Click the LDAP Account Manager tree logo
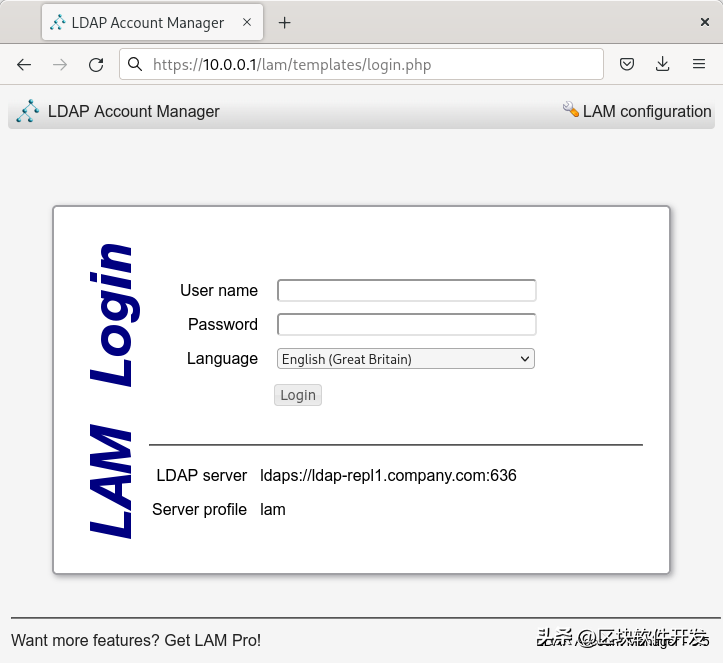The image size is (723, 663). 28,111
